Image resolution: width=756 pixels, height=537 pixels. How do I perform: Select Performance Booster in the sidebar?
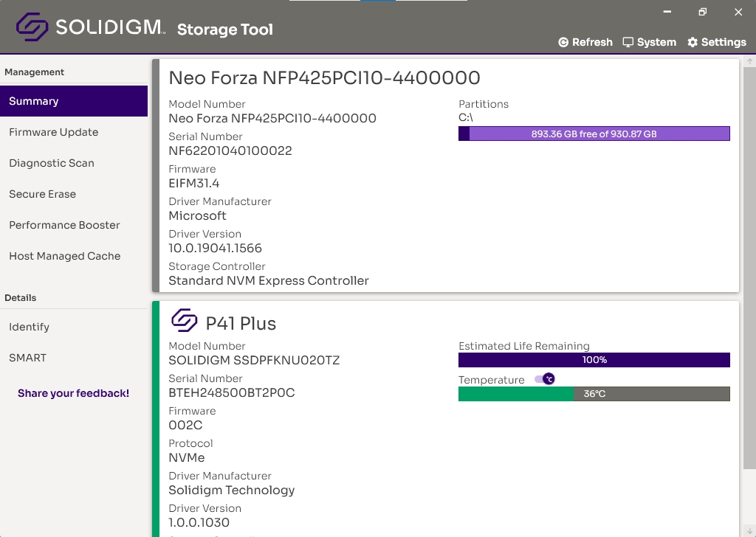pos(74,225)
